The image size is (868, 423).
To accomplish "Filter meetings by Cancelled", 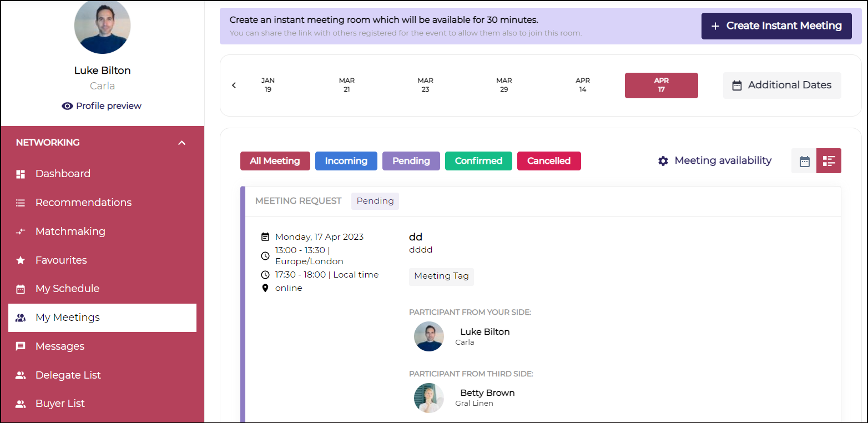I will point(548,161).
